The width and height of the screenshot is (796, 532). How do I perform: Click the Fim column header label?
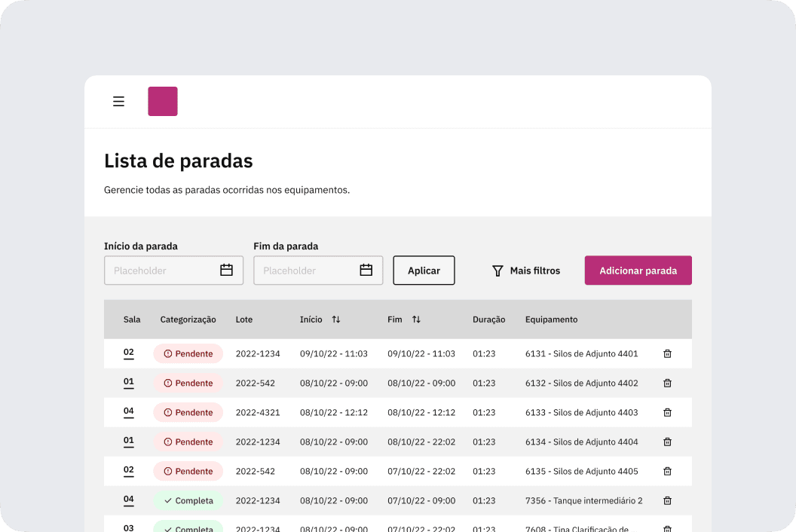pos(395,320)
